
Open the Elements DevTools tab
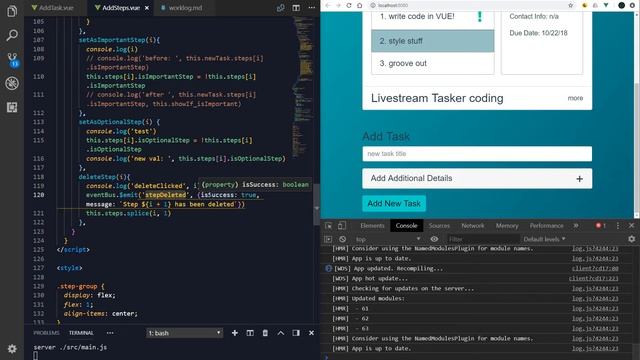[372, 225]
